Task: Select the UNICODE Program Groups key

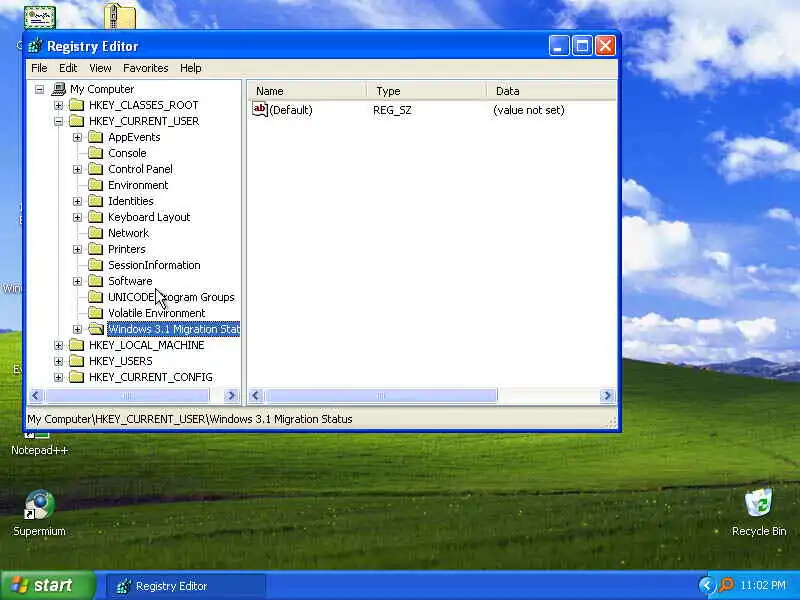Action: 171,297
